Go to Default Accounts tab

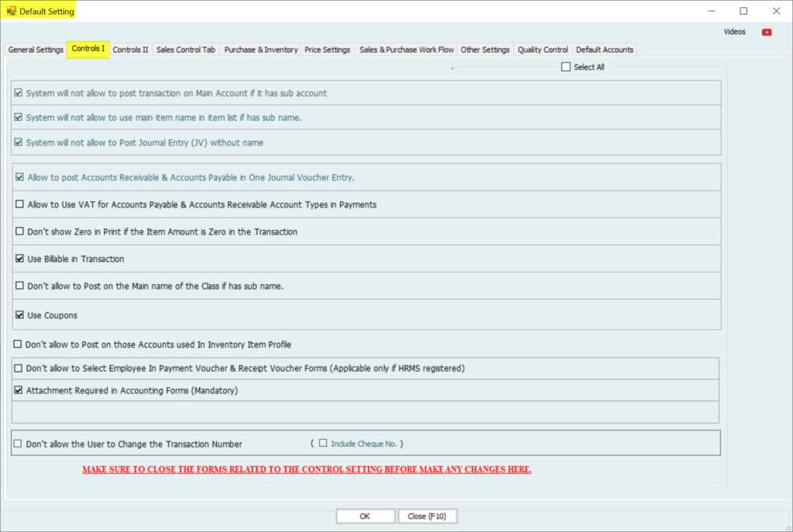pos(604,50)
